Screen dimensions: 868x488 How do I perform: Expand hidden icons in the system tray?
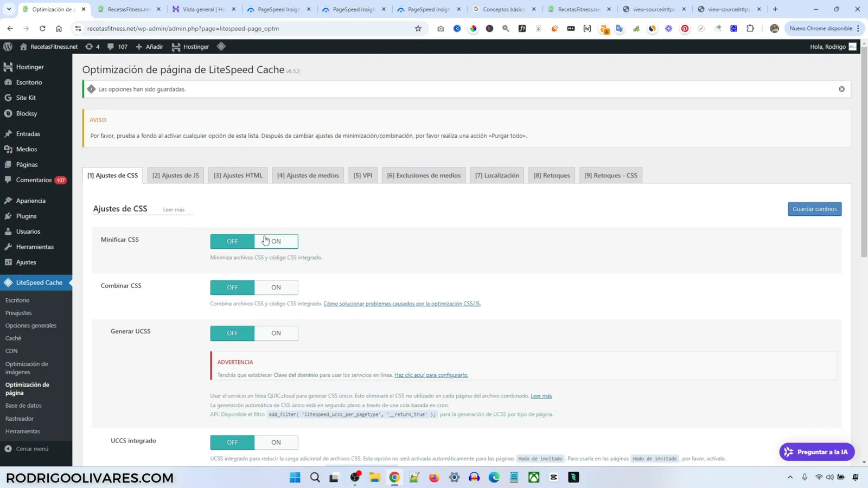[x=789, y=477]
